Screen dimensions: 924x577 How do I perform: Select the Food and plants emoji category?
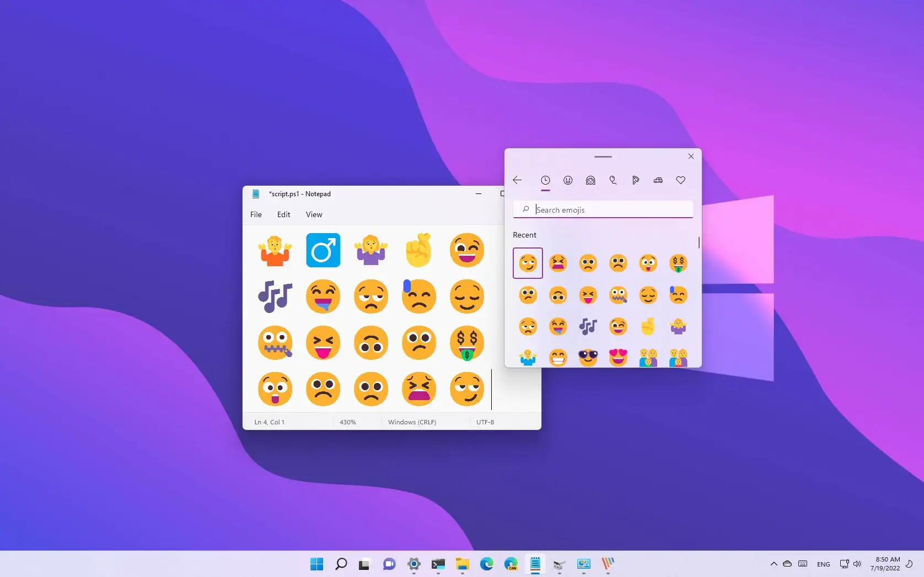(636, 180)
